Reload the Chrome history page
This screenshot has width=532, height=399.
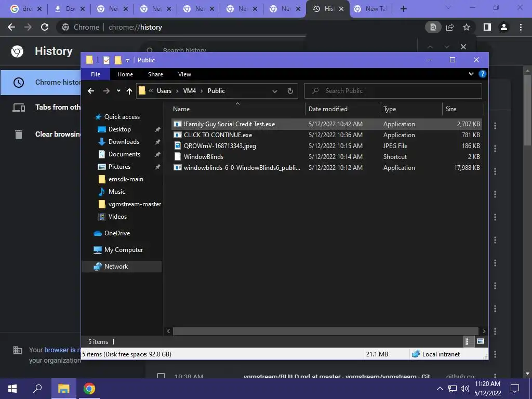point(45,27)
